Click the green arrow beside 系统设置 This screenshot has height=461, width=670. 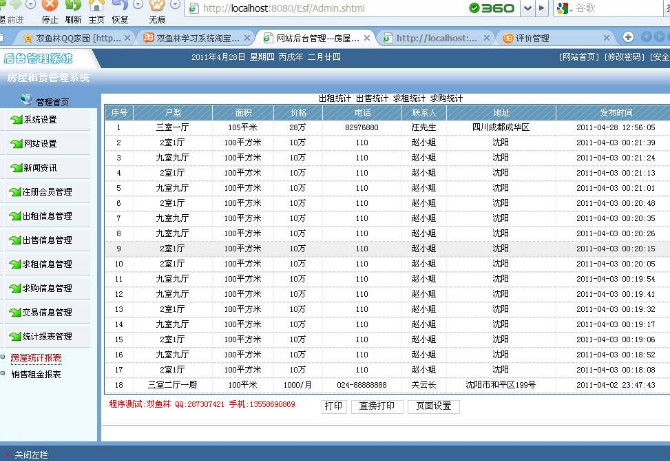pyautogui.click(x=17, y=120)
